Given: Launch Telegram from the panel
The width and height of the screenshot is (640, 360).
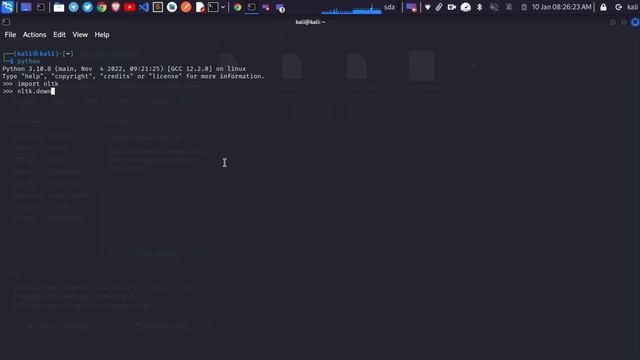Looking at the screenshot, I should [x=73, y=7].
